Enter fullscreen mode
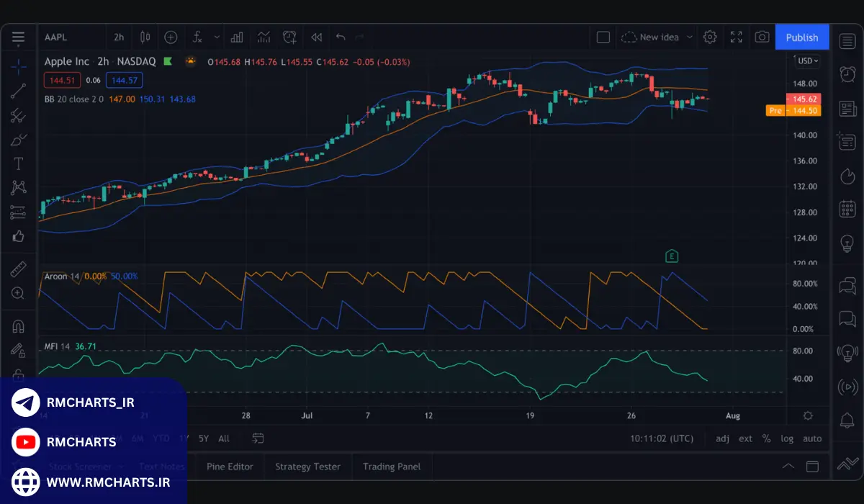This screenshot has height=504, width=864. click(x=736, y=37)
